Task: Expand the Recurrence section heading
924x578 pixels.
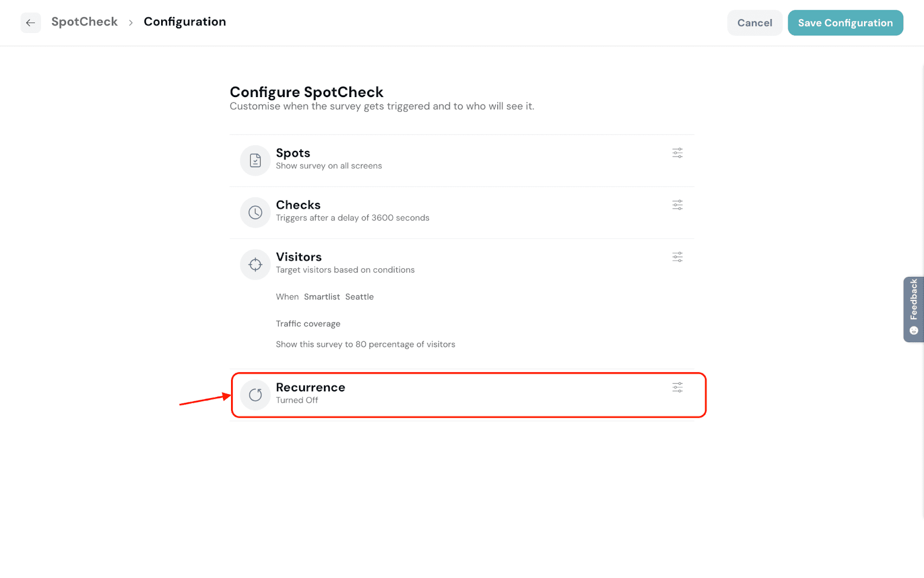Action: click(x=310, y=387)
